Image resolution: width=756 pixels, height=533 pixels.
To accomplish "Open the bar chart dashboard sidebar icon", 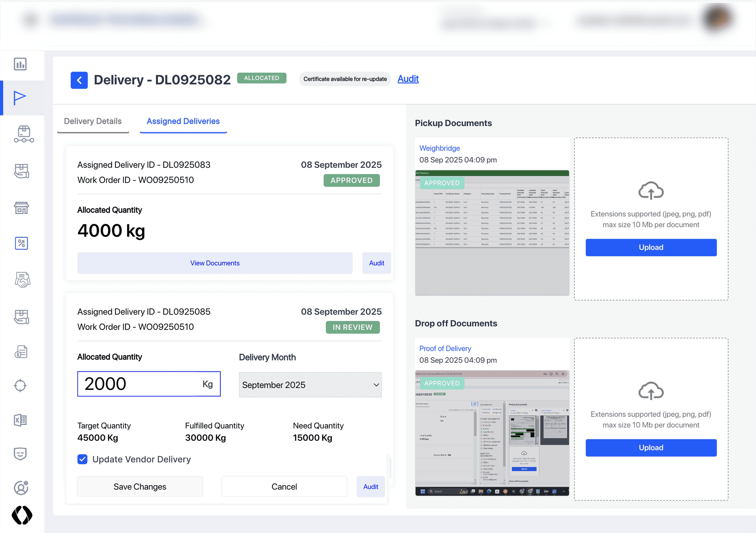I will (x=20, y=64).
